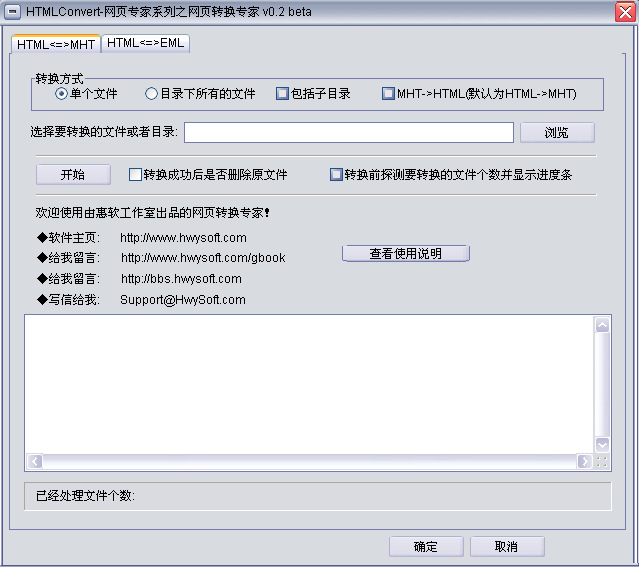Open the 查看使用说明 instructions button
Screen dimensions: 639x567
pyautogui.click(x=406, y=254)
